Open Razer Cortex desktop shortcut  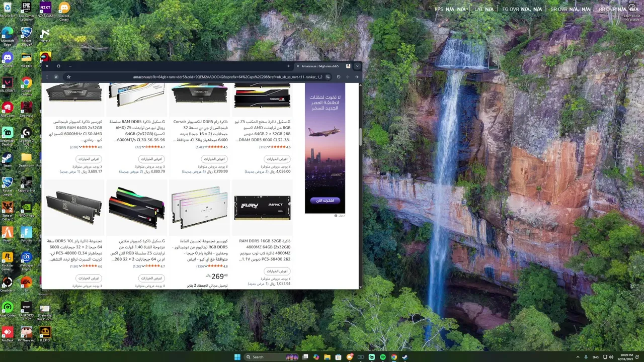pyautogui.click(x=7, y=310)
